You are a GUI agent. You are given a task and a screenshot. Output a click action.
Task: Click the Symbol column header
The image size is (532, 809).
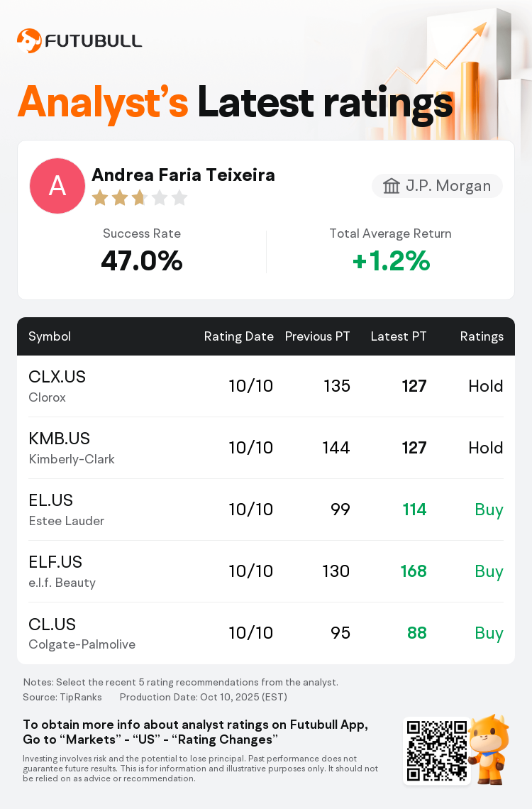pyautogui.click(x=50, y=336)
